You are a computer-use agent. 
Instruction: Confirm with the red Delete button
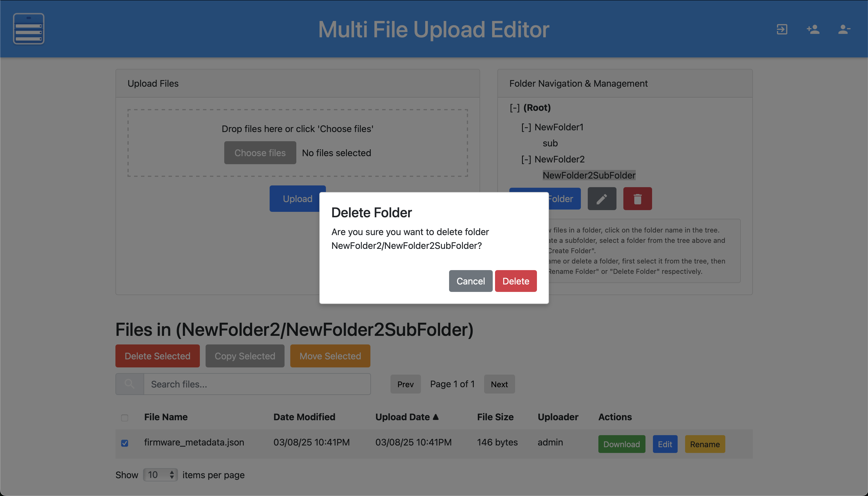click(x=515, y=281)
